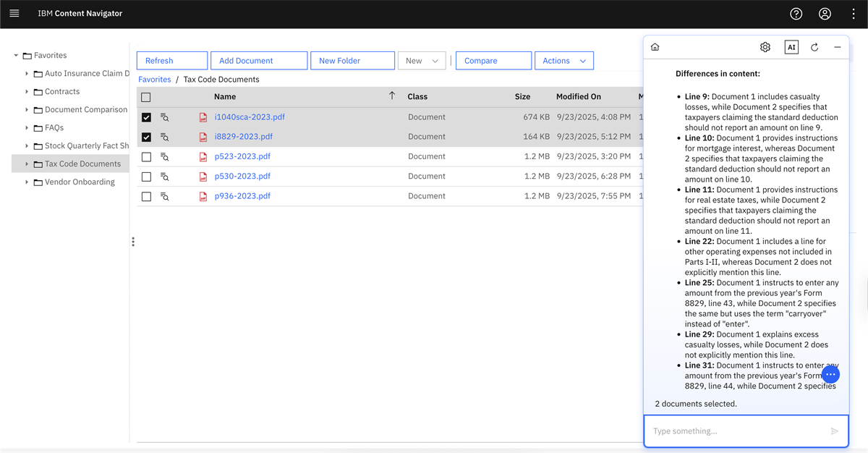Expand the Contracts folder in tree
868x453 pixels.
27,92
